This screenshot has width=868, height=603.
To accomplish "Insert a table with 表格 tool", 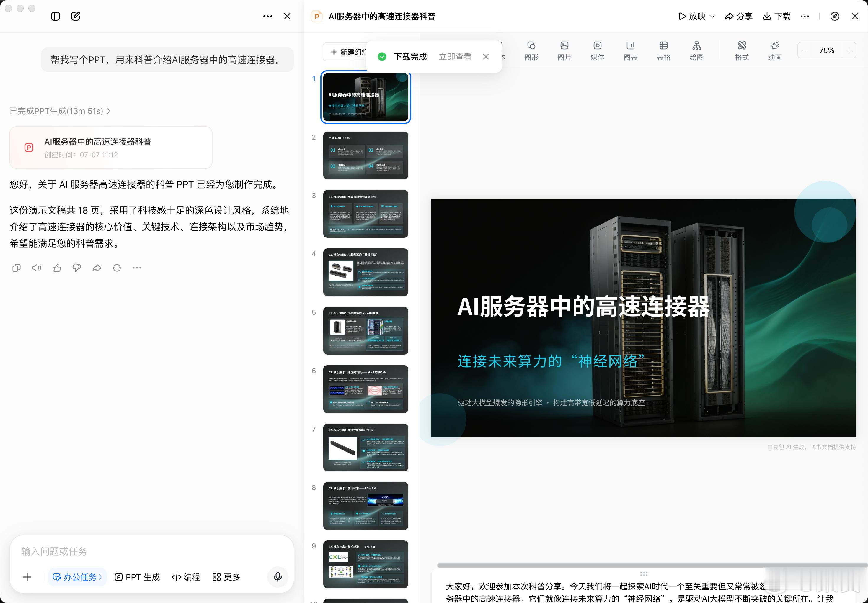I will point(663,51).
